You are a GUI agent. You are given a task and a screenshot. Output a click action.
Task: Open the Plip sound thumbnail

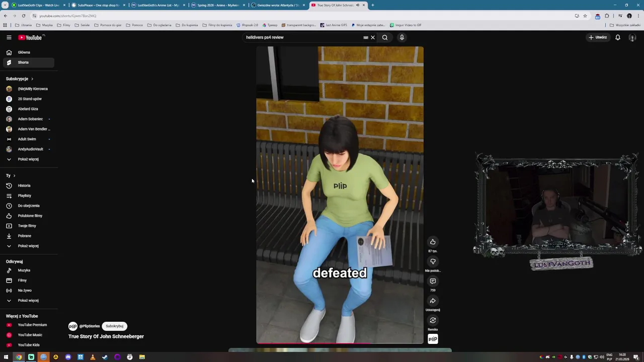click(433, 339)
